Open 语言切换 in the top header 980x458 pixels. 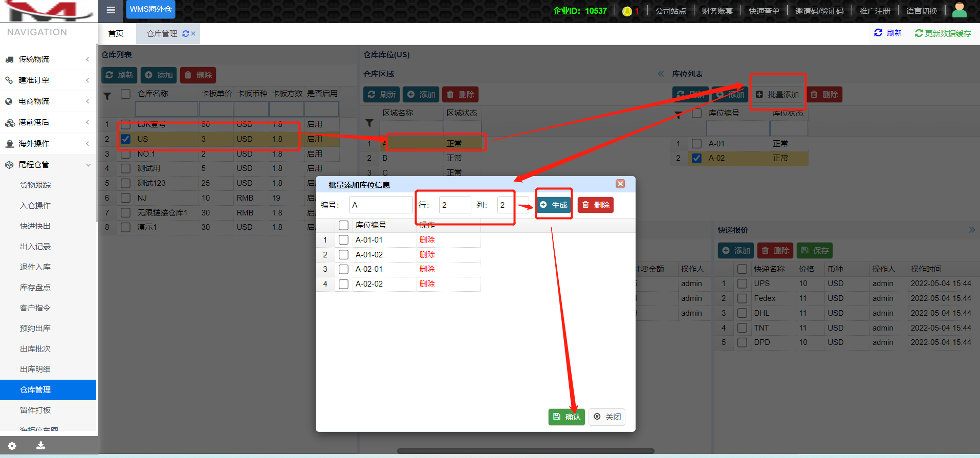tap(922, 11)
